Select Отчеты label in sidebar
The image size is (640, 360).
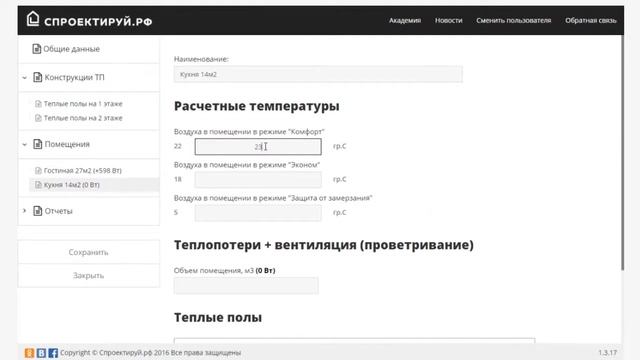click(58, 211)
